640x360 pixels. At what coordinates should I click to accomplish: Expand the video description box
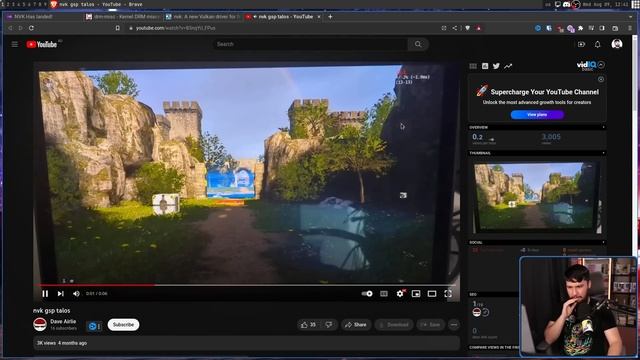tap(247, 343)
